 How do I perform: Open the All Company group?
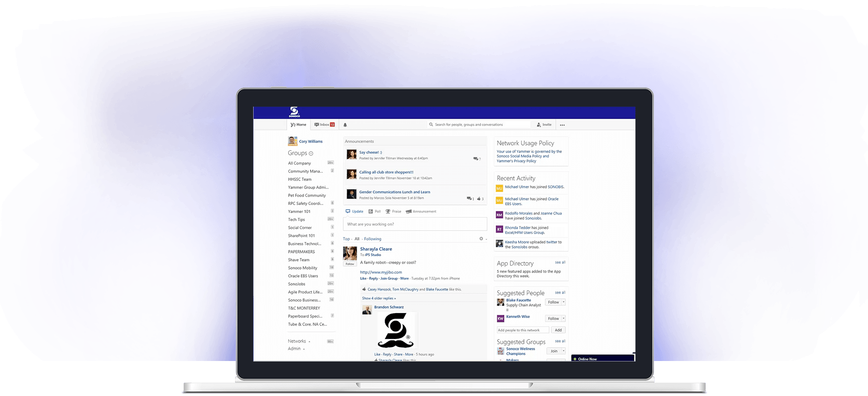(x=299, y=163)
